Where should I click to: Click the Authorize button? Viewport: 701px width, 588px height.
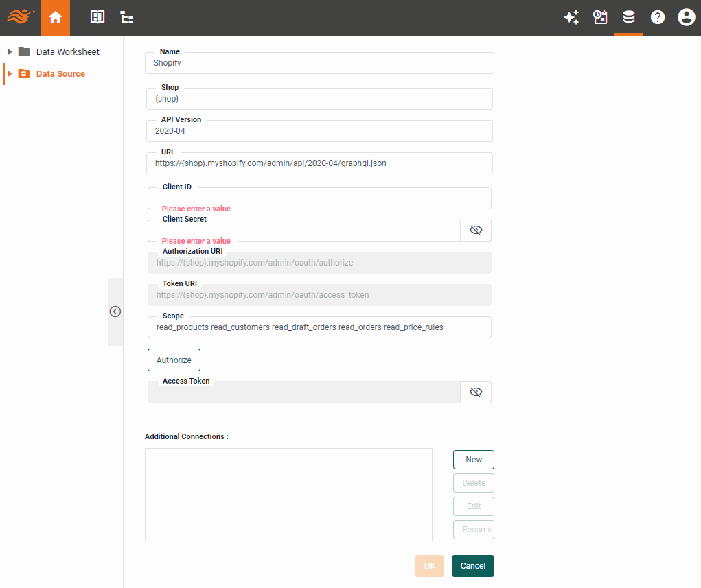coord(174,360)
